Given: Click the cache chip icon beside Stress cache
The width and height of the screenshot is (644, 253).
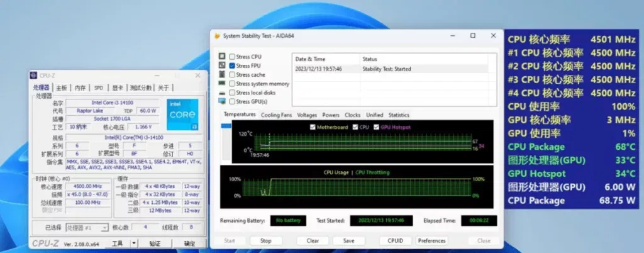Looking at the screenshot, I should 222,74.
